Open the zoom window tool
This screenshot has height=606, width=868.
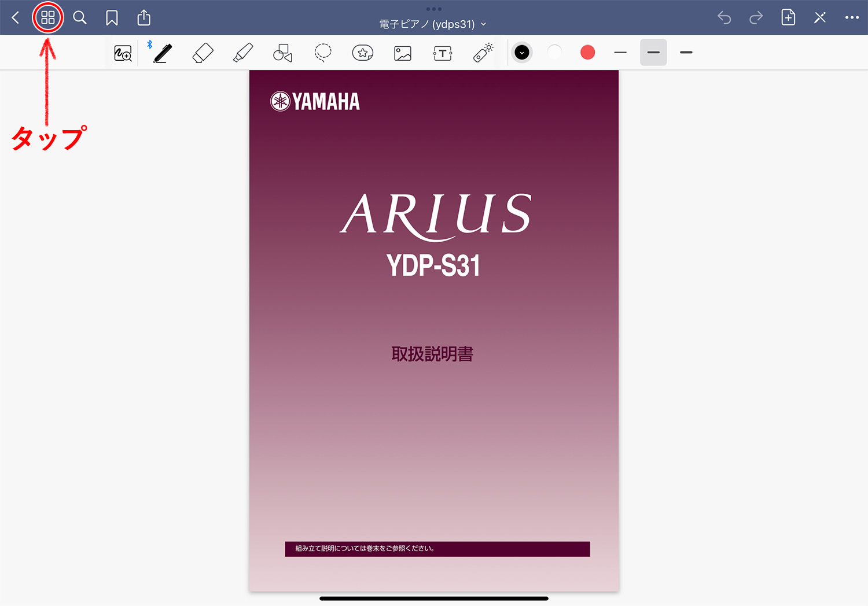click(x=123, y=53)
